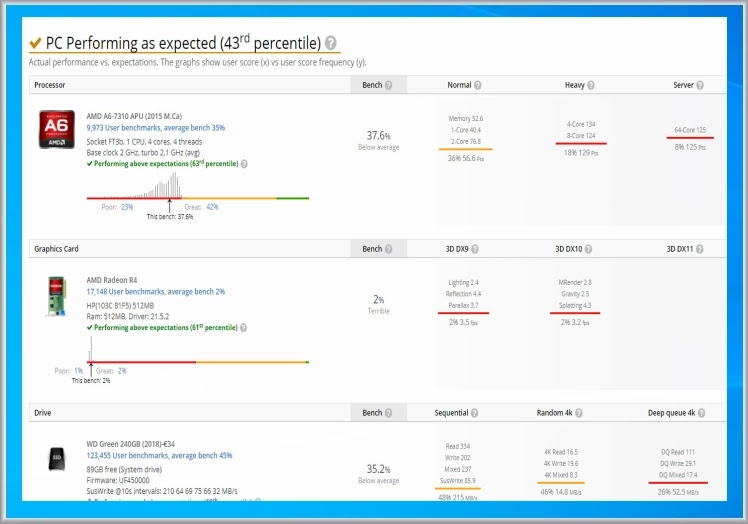Click the processor 37.6% bench score
The width and height of the screenshot is (748, 524).
[378, 136]
